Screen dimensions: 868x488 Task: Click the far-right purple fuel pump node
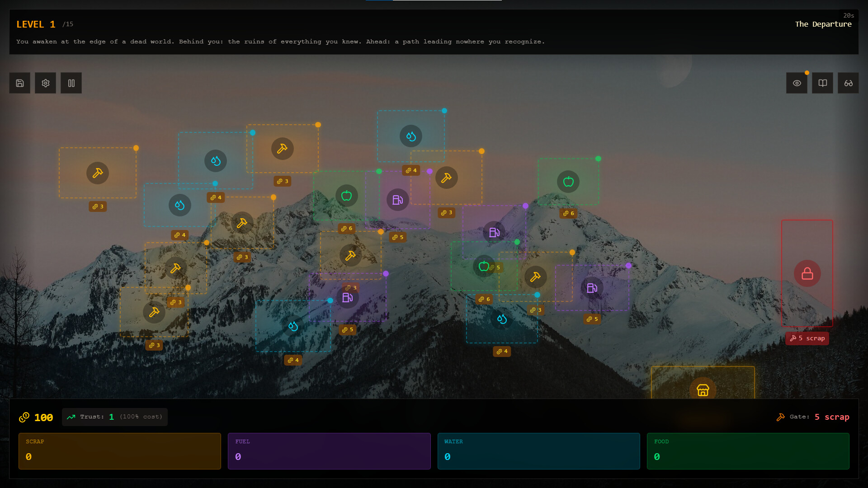point(592,288)
